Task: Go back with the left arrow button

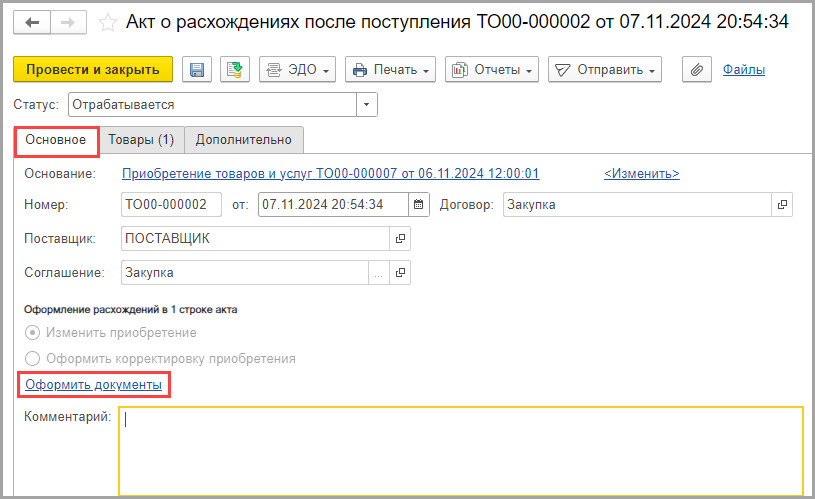Action: coord(32,22)
